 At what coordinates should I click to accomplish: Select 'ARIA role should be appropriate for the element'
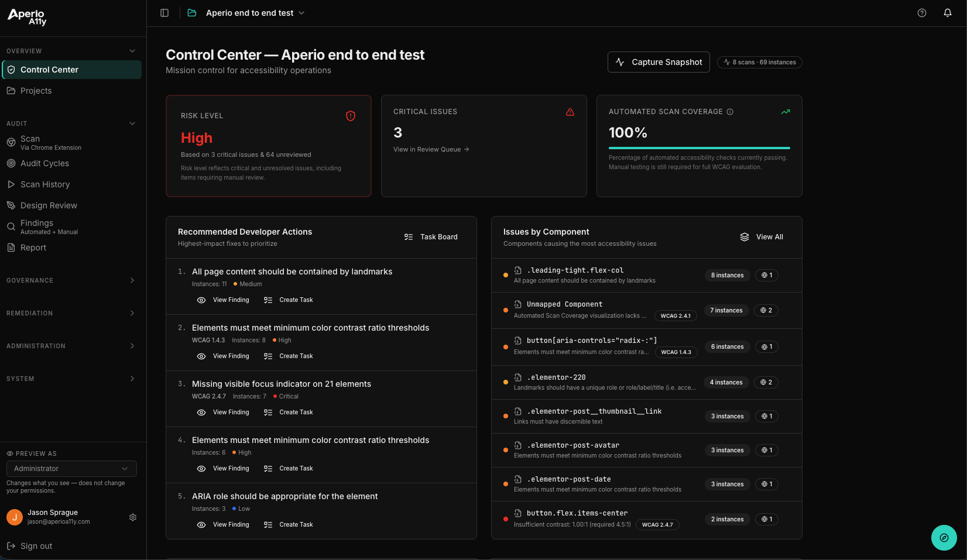pyautogui.click(x=285, y=496)
